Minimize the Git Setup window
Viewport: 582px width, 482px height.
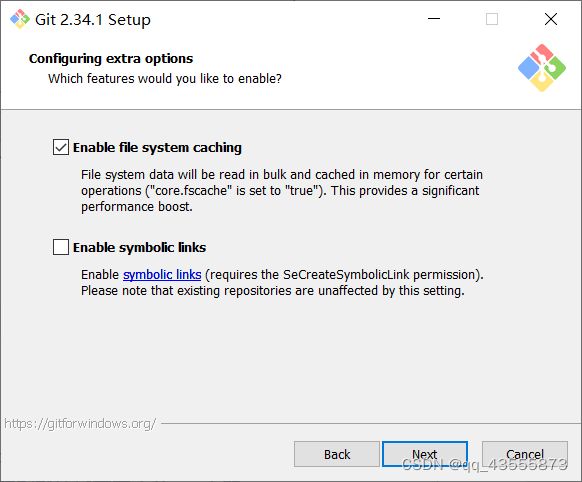click(434, 19)
